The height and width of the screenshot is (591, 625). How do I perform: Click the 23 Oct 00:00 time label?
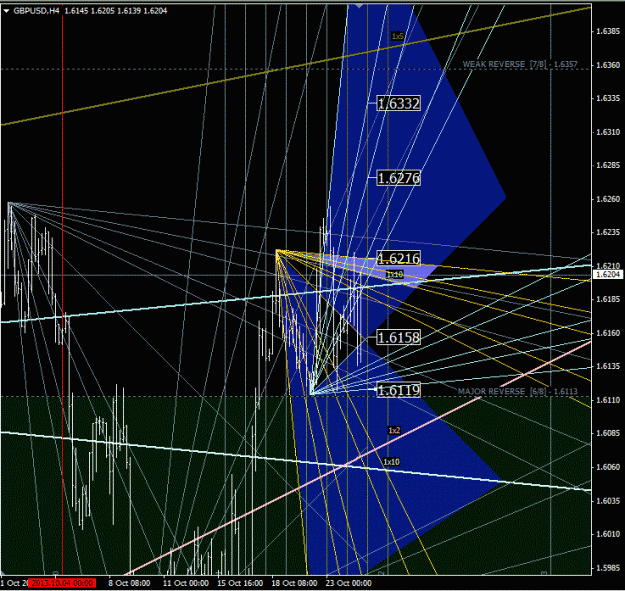(348, 583)
